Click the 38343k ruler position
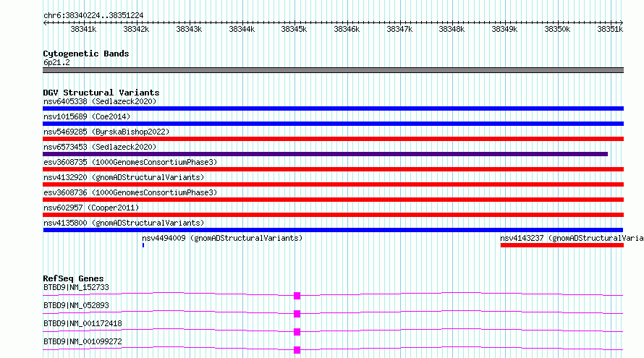The image size is (644, 358). (189, 29)
